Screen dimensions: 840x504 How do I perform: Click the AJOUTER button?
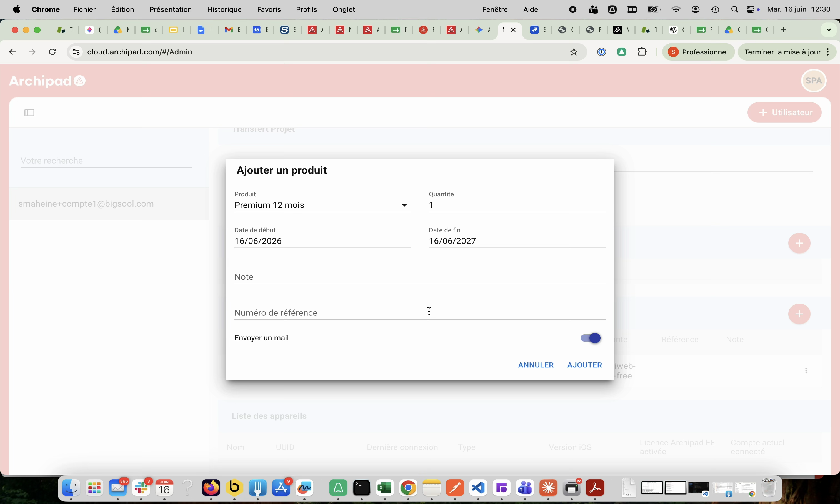[x=584, y=365]
